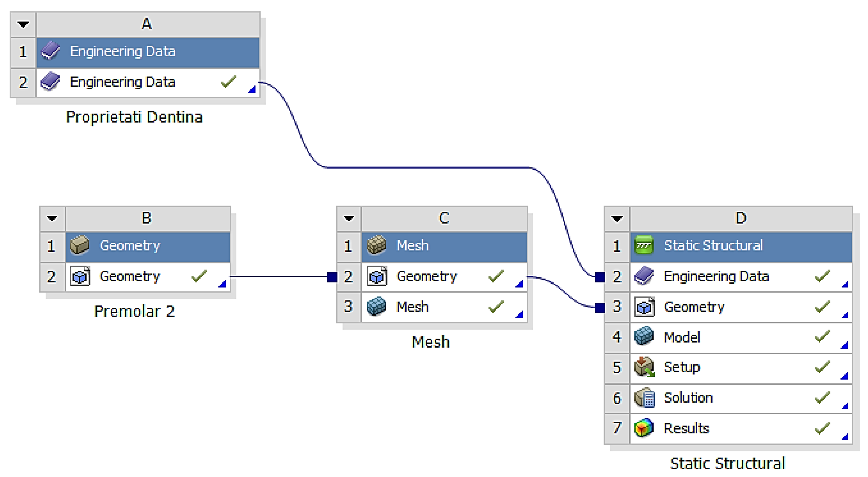Expand the system D dropdown arrow
This screenshot has height=477, width=868.
[x=617, y=219]
